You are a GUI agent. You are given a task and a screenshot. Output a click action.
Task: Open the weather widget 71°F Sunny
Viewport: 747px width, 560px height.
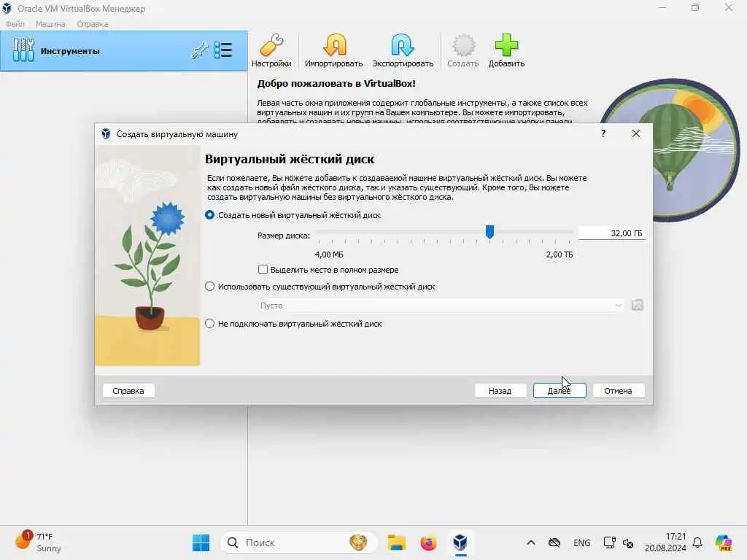39,542
